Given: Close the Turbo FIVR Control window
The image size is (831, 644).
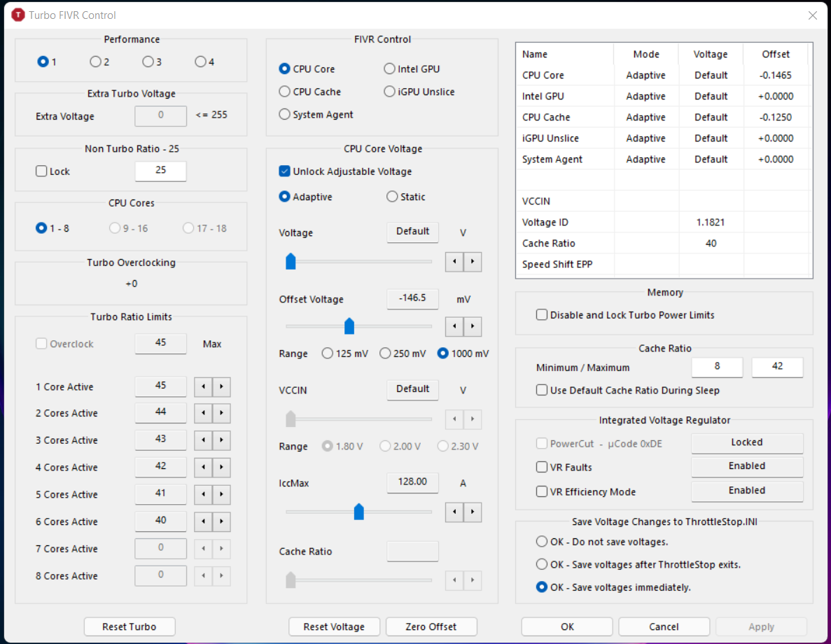Looking at the screenshot, I should pyautogui.click(x=813, y=15).
